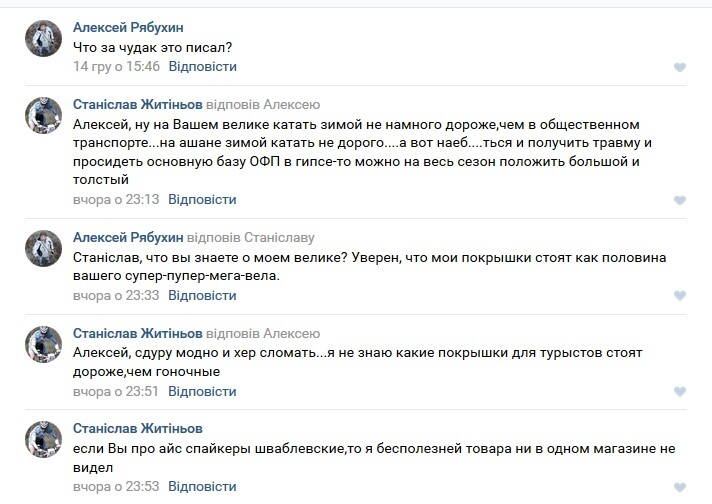Open Алексей Рябухин profile name in first comment
712x504 pixels.
click(x=128, y=28)
